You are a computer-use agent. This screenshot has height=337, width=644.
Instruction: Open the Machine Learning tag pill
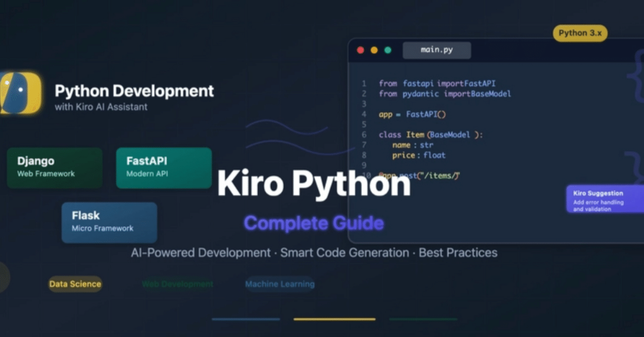pyautogui.click(x=280, y=284)
